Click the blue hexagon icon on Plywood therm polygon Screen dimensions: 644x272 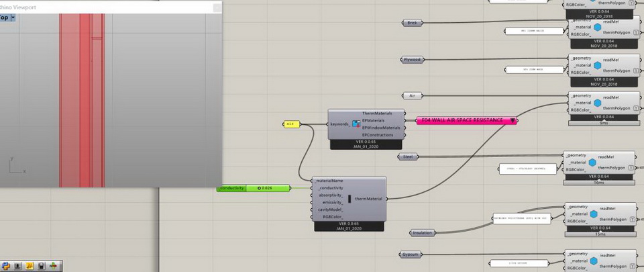[595, 66]
